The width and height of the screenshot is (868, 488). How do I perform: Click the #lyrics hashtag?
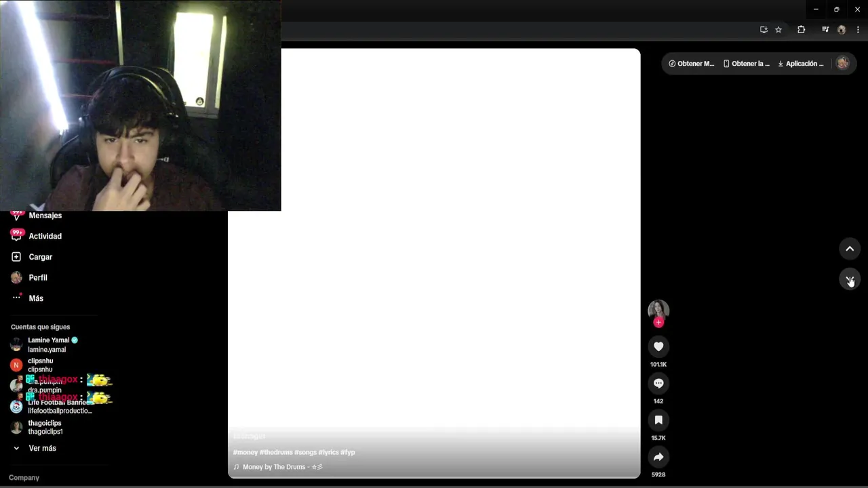click(329, 452)
